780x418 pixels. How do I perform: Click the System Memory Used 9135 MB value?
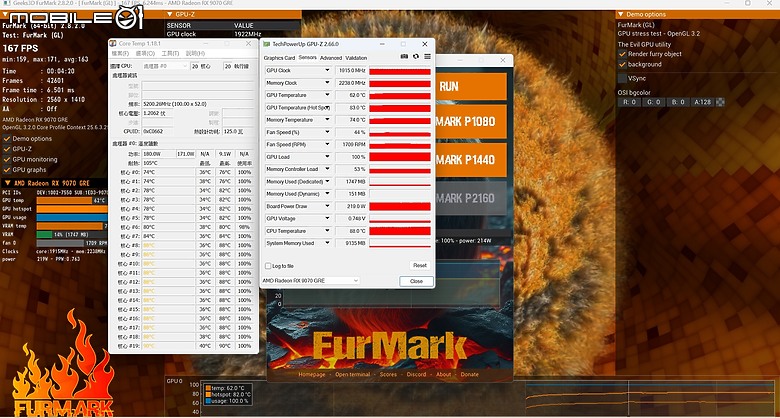pos(351,243)
